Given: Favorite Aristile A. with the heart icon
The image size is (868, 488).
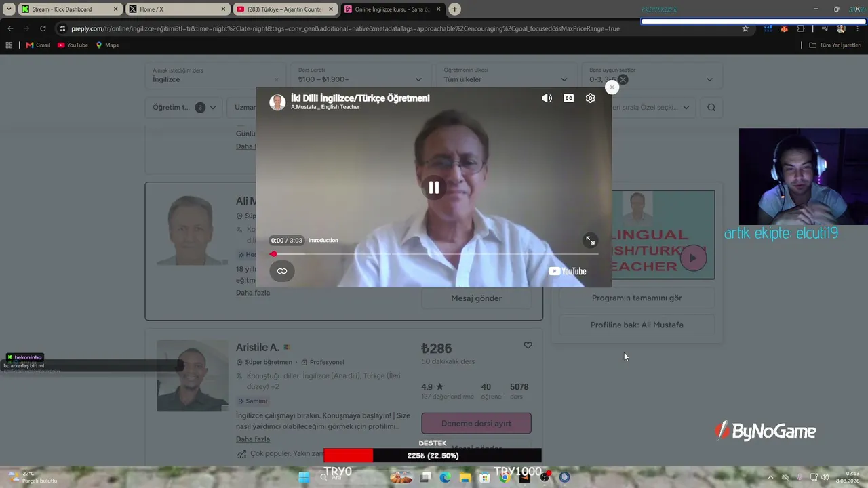Looking at the screenshot, I should tap(528, 346).
